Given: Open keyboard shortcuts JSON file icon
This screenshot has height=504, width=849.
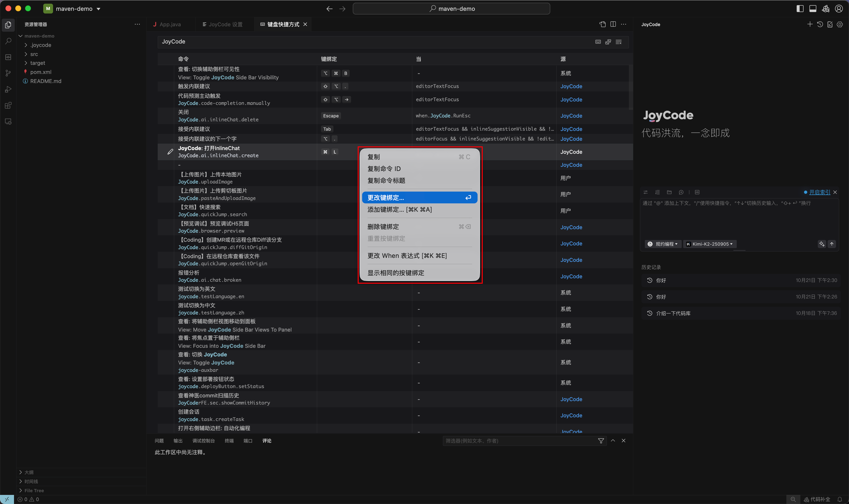Looking at the screenshot, I should coord(602,24).
